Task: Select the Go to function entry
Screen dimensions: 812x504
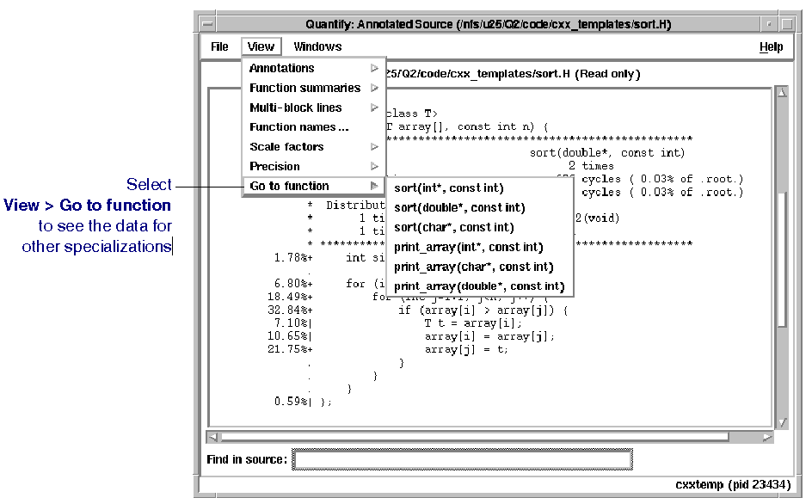Action: point(314,186)
